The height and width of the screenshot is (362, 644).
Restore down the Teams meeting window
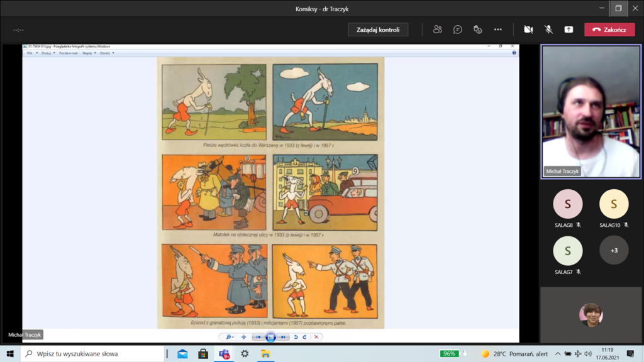(618, 8)
